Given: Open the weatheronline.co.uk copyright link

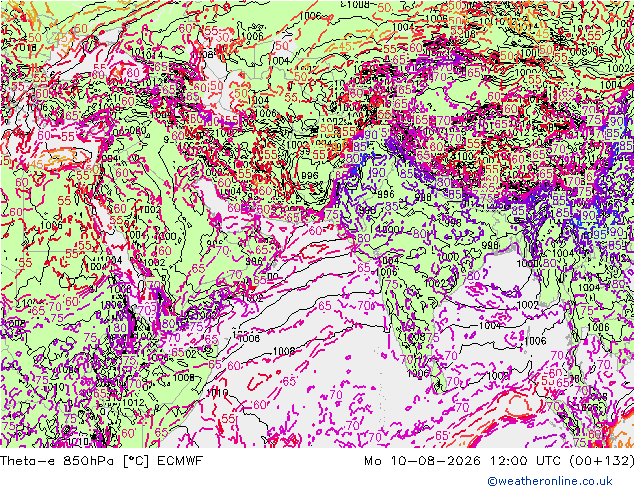Looking at the screenshot, I should pos(550,481).
